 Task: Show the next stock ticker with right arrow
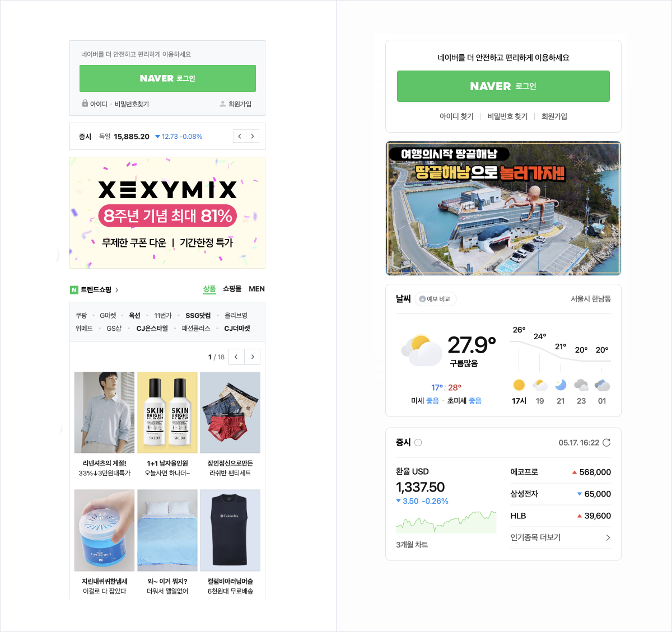[253, 136]
